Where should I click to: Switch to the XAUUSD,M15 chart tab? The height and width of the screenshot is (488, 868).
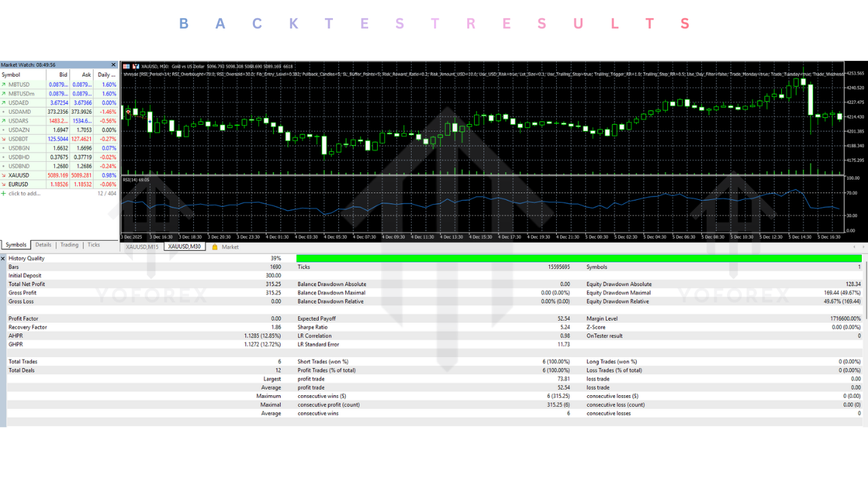(142, 247)
